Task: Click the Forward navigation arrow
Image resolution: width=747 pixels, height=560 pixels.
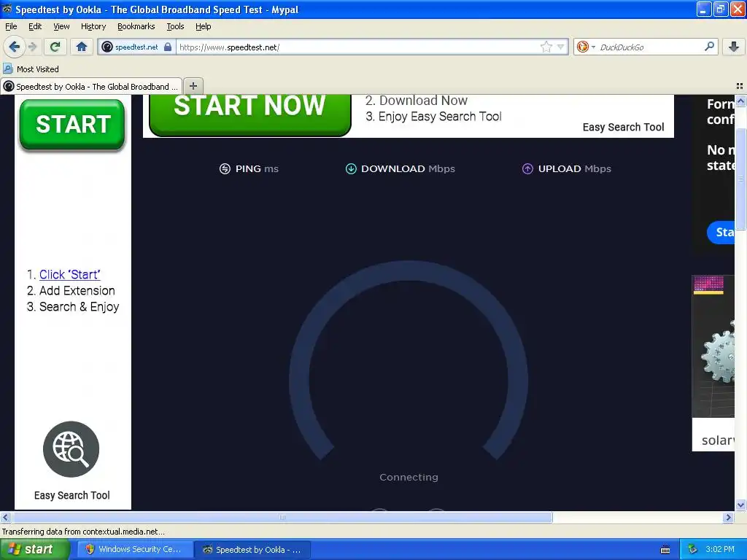Action: tap(32, 47)
